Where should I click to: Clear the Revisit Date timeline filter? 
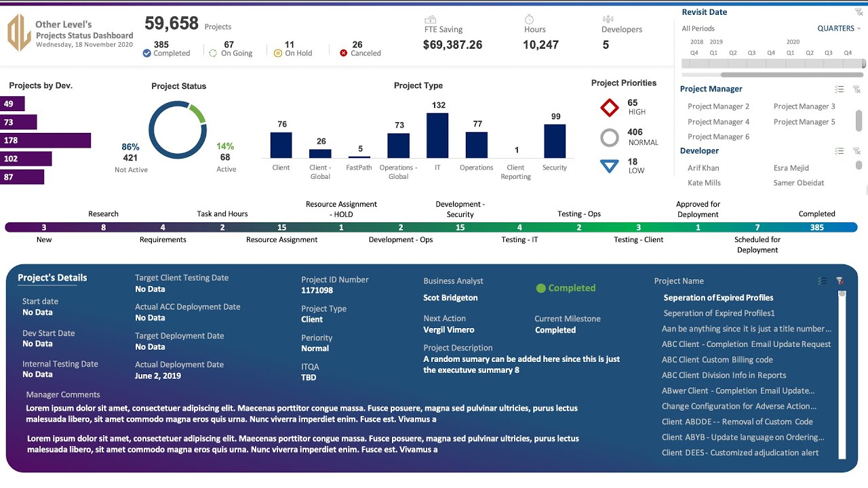coord(859,12)
